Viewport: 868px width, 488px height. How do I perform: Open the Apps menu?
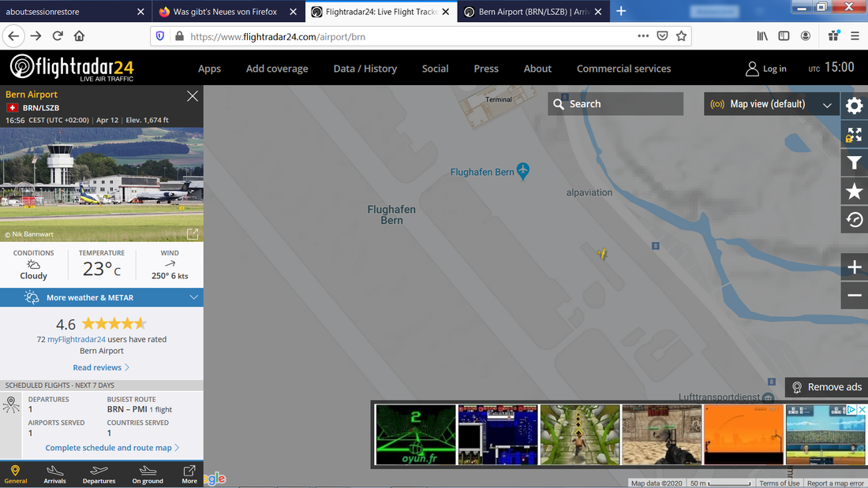click(209, 69)
